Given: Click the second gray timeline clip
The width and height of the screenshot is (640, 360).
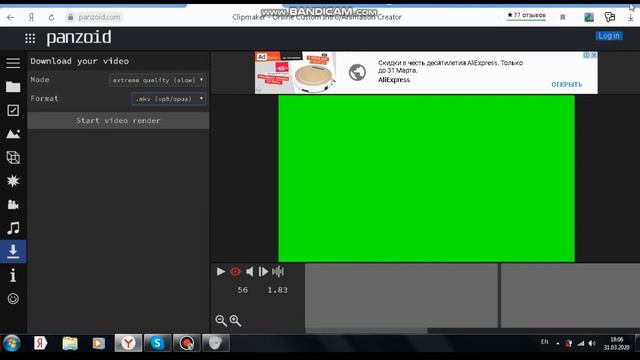Looking at the screenshot, I should pos(570,295).
